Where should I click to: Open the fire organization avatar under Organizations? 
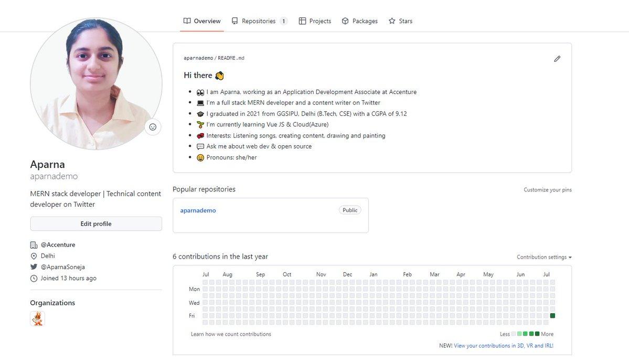click(x=37, y=318)
